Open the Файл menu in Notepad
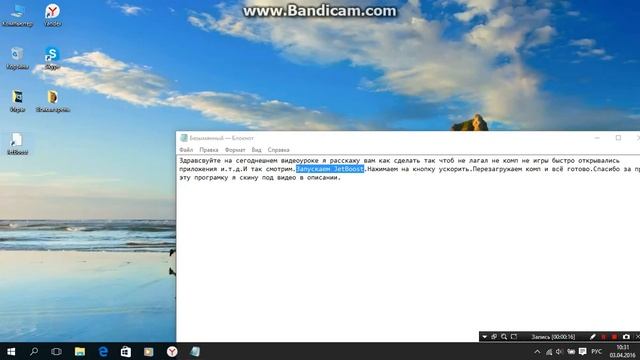 pos(186,150)
